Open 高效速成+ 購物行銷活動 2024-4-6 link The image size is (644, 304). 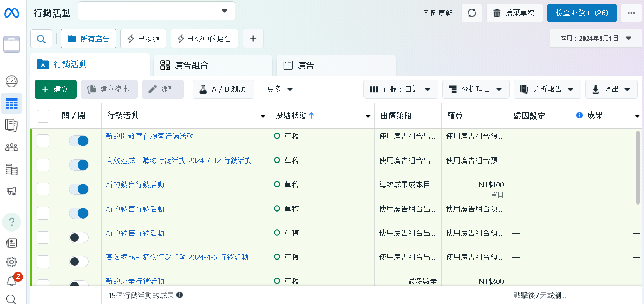[177, 257]
